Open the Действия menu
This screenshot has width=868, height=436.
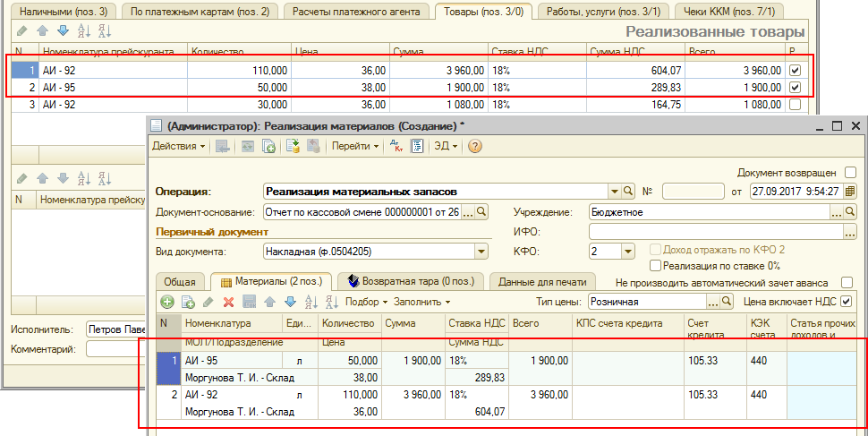(x=178, y=146)
